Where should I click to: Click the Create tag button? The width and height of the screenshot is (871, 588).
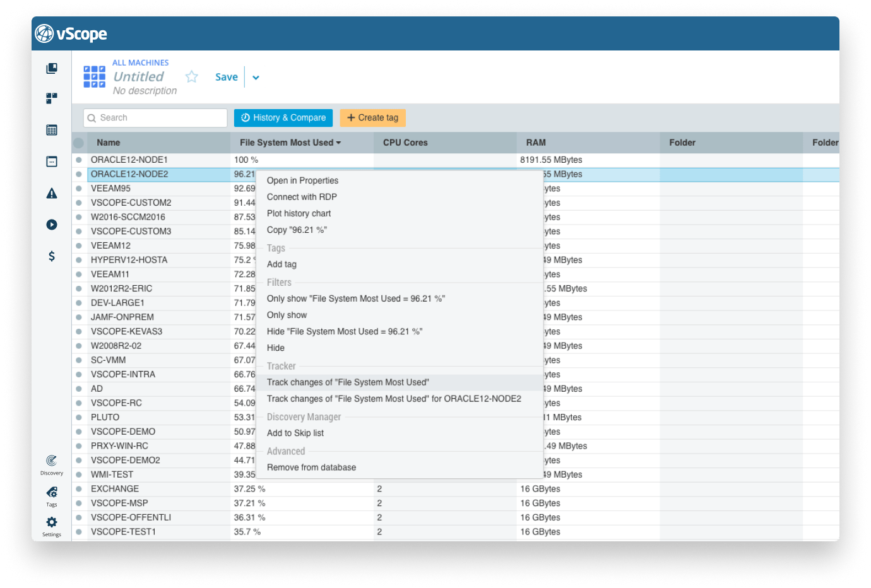pyautogui.click(x=373, y=118)
